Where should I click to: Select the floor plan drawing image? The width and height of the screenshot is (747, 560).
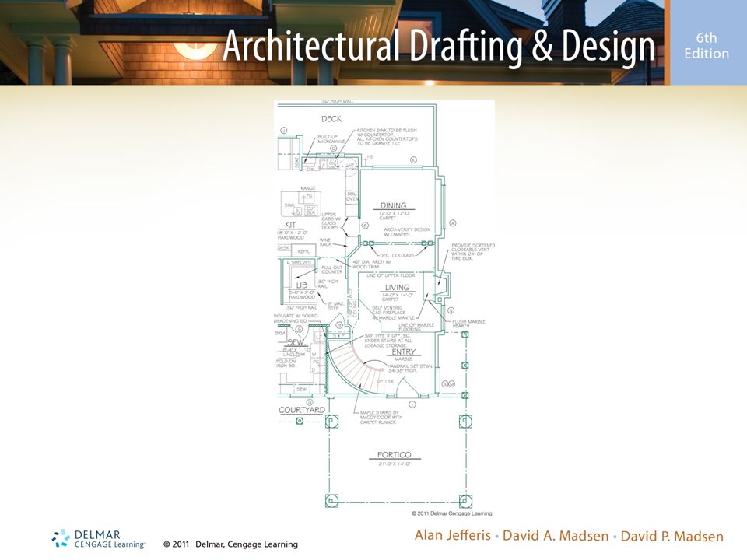pyautogui.click(x=384, y=308)
